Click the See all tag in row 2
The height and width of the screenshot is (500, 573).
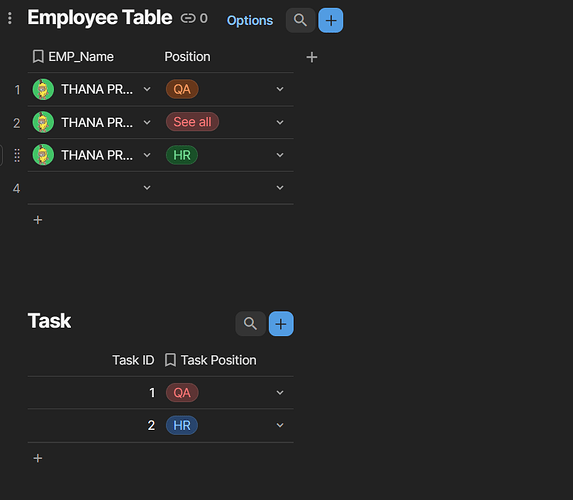[192, 122]
